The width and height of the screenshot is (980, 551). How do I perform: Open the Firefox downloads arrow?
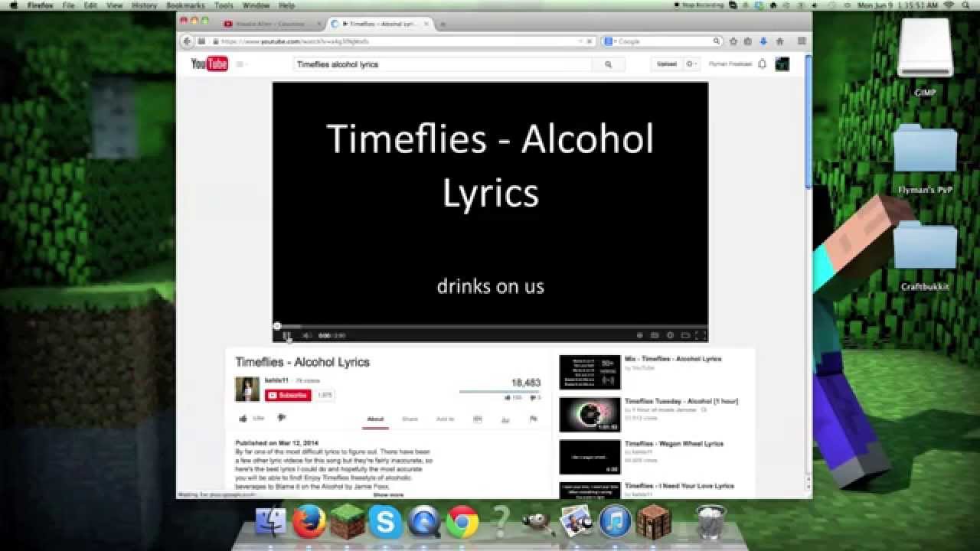click(763, 41)
